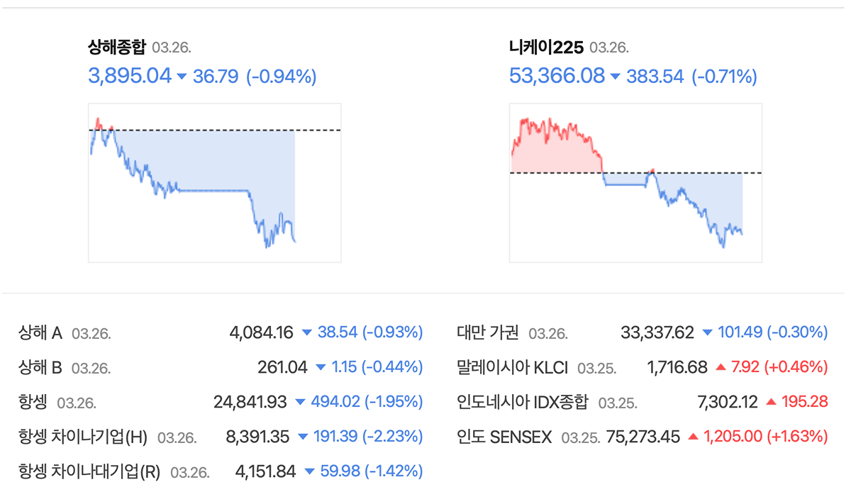Open the 니케이225 intraday chart
Viewport: 851px width, 504px height.
coord(635,183)
